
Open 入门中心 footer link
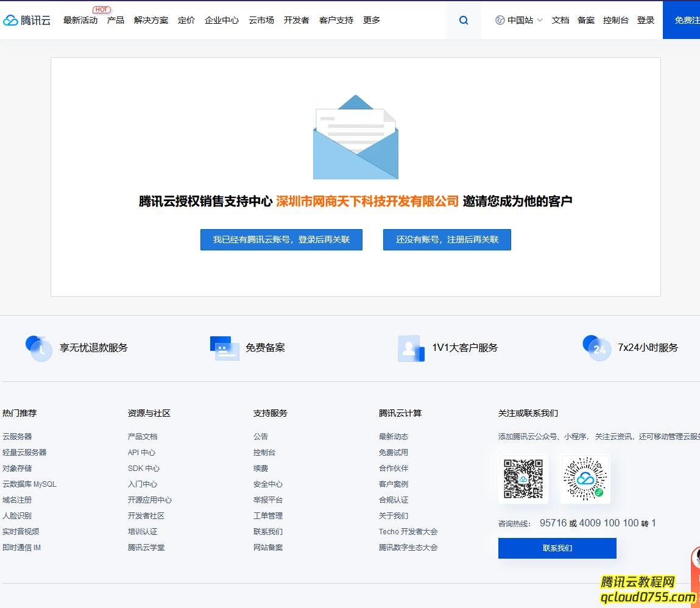(143, 484)
